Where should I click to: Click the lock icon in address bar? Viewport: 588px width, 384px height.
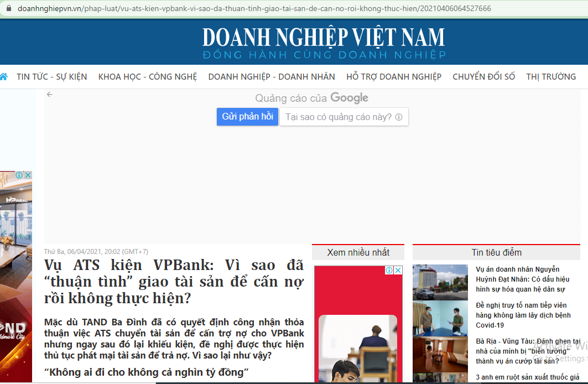tap(8, 8)
